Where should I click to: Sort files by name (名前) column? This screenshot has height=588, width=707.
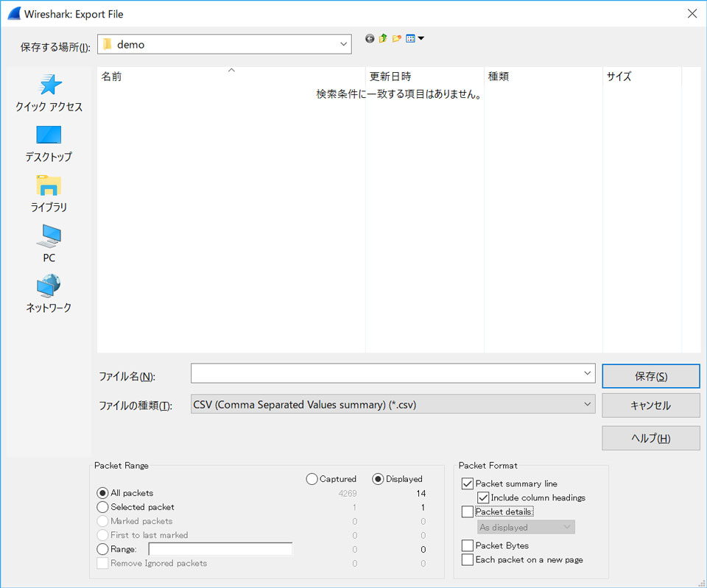pyautogui.click(x=231, y=76)
